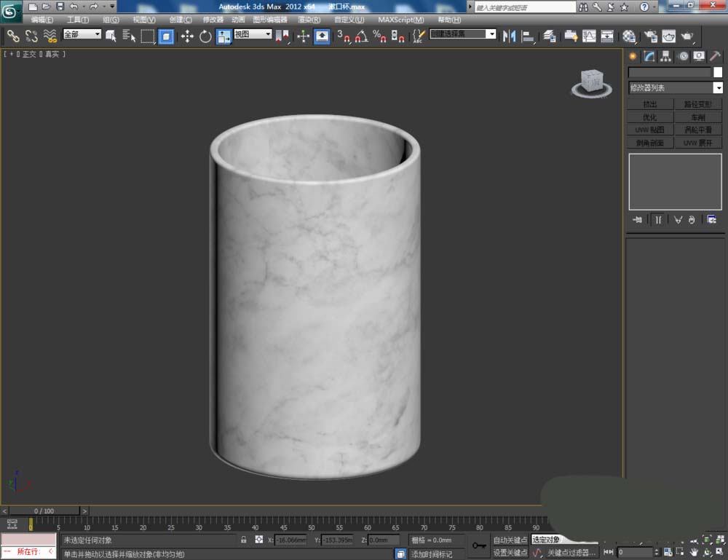Image resolution: width=728 pixels, height=560 pixels.
Task: Open the Utilities hammer panel
Action: click(x=715, y=56)
